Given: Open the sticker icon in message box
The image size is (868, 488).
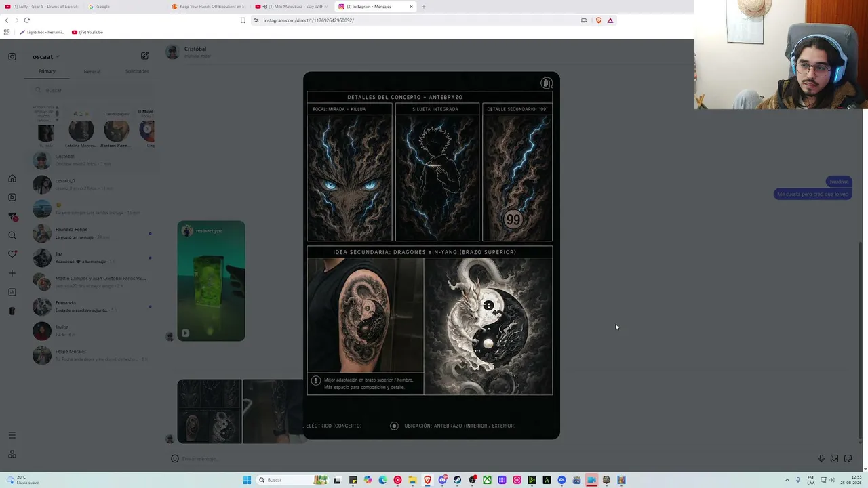Looking at the screenshot, I should click(848, 459).
